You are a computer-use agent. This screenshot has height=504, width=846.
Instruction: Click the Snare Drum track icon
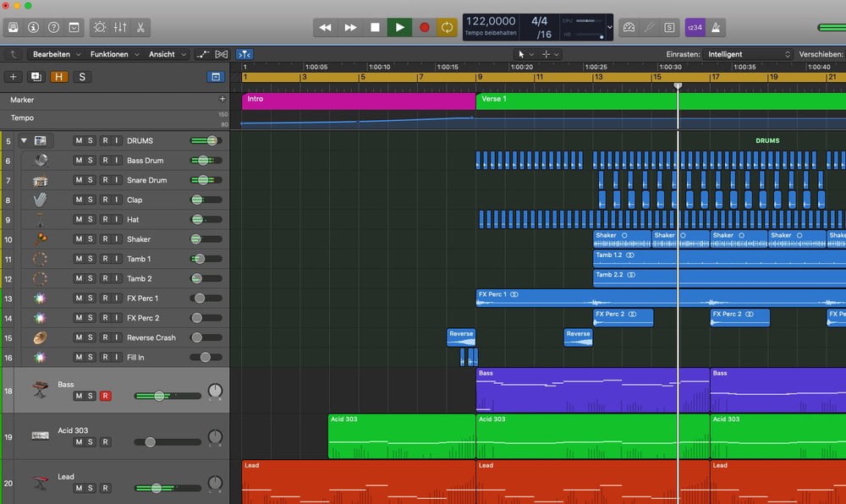[x=40, y=180]
